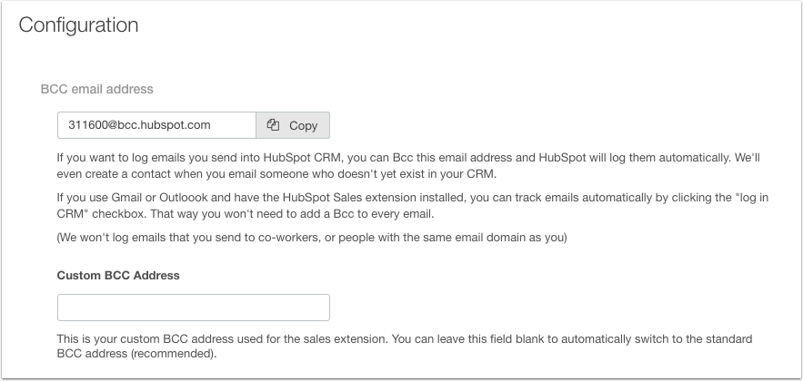Click the bold 'Custom BCC Address' label
This screenshot has width=803, height=381.
click(x=118, y=276)
